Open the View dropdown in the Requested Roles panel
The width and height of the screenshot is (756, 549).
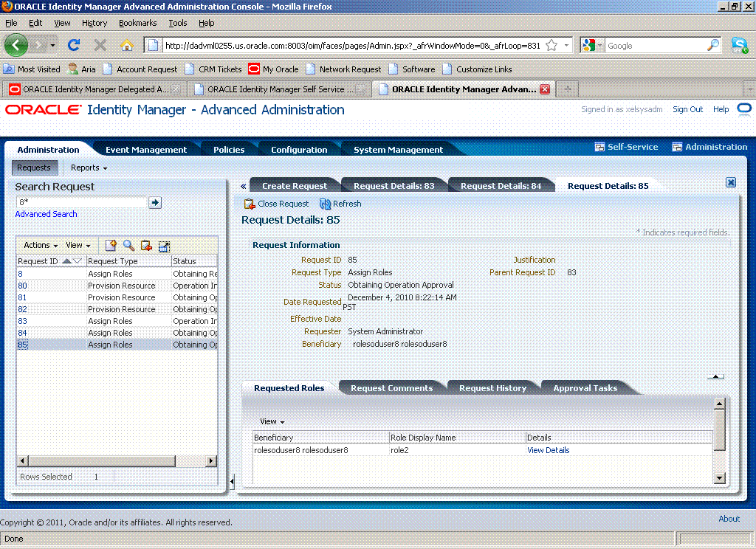click(272, 421)
